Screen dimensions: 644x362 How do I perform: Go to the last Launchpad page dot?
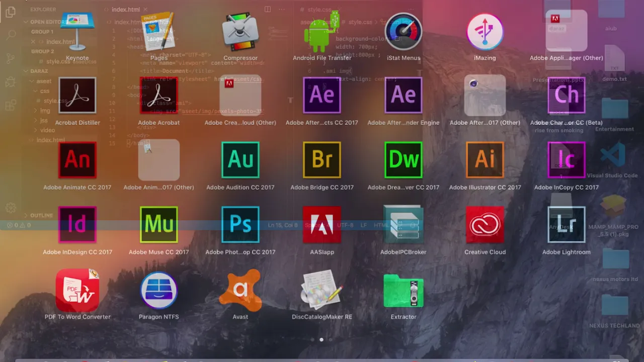pyautogui.click(x=331, y=340)
